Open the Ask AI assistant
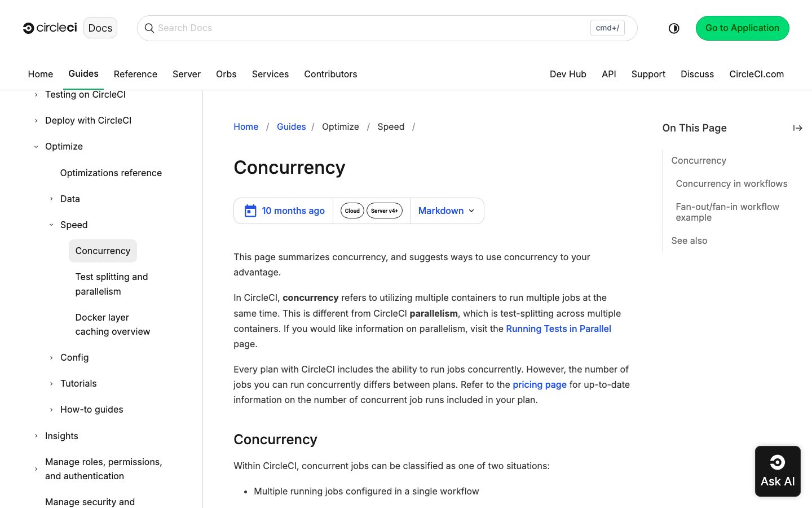The image size is (812, 508). pyautogui.click(x=778, y=471)
